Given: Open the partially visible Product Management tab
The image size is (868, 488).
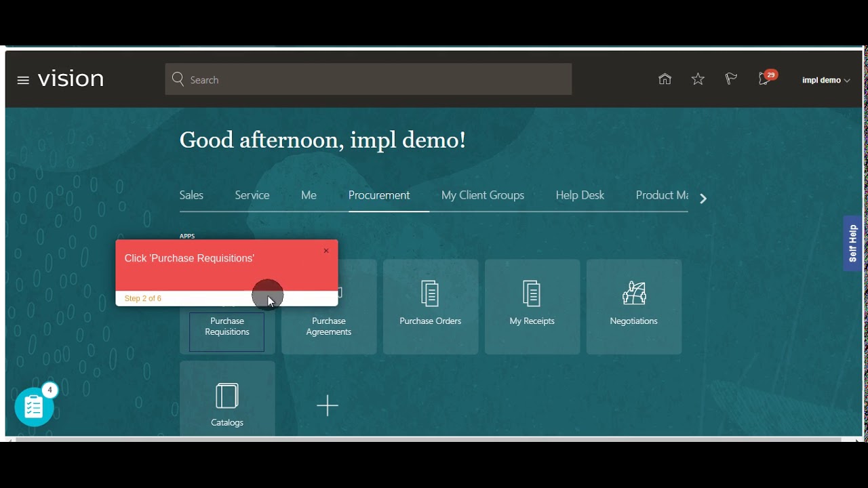Looking at the screenshot, I should click(x=662, y=195).
